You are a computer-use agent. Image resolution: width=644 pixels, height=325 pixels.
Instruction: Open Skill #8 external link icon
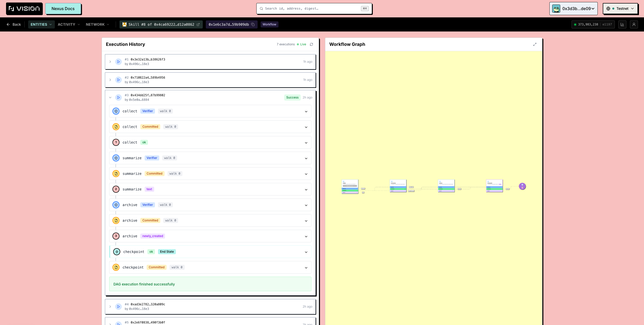coord(198,24)
